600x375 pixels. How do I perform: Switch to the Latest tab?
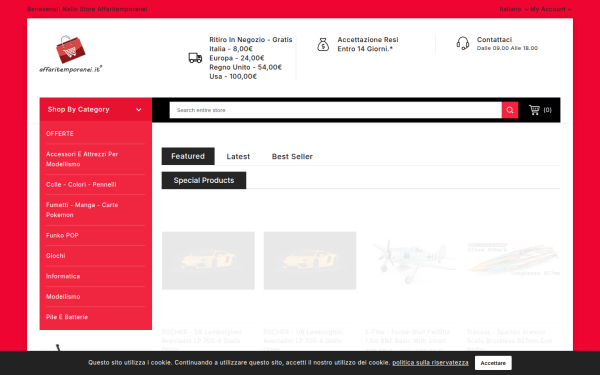pos(238,157)
